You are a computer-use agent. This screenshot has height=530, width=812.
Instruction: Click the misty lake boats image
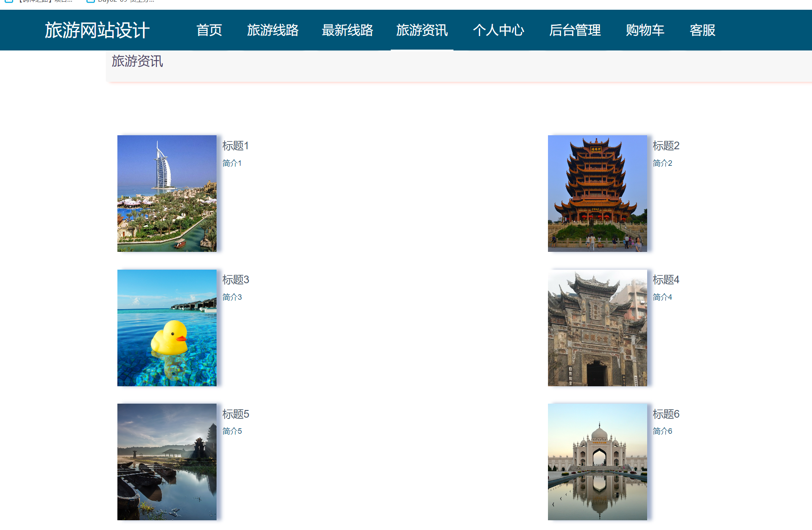pyautogui.click(x=167, y=462)
